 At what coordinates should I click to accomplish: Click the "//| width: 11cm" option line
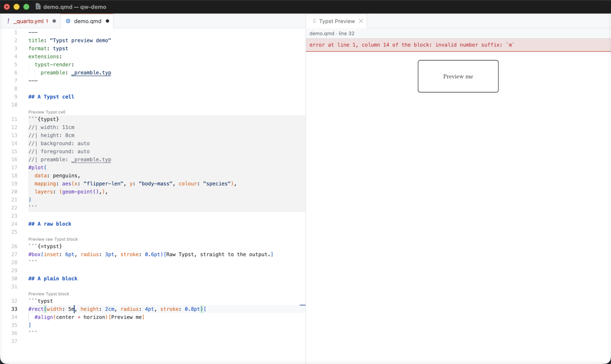(51, 127)
